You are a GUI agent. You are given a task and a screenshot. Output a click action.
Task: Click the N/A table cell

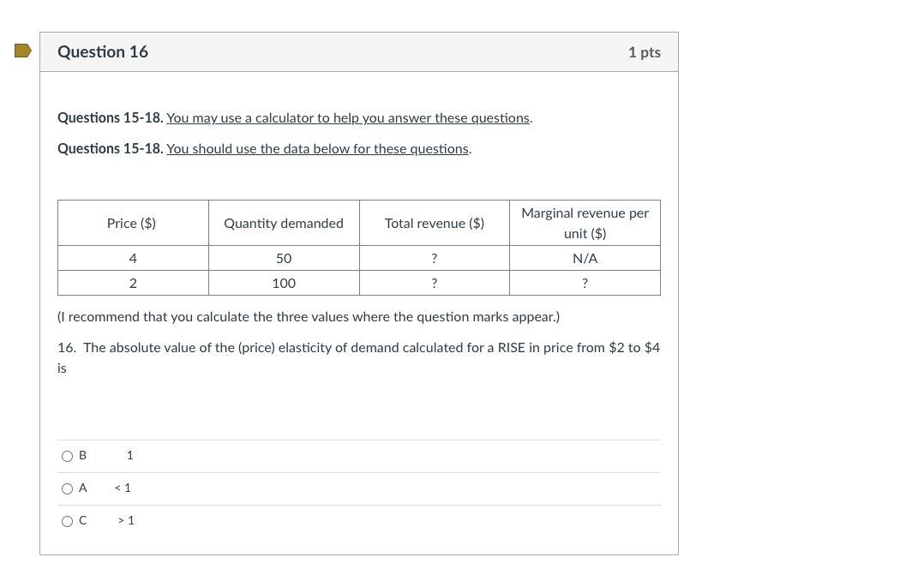click(x=584, y=258)
